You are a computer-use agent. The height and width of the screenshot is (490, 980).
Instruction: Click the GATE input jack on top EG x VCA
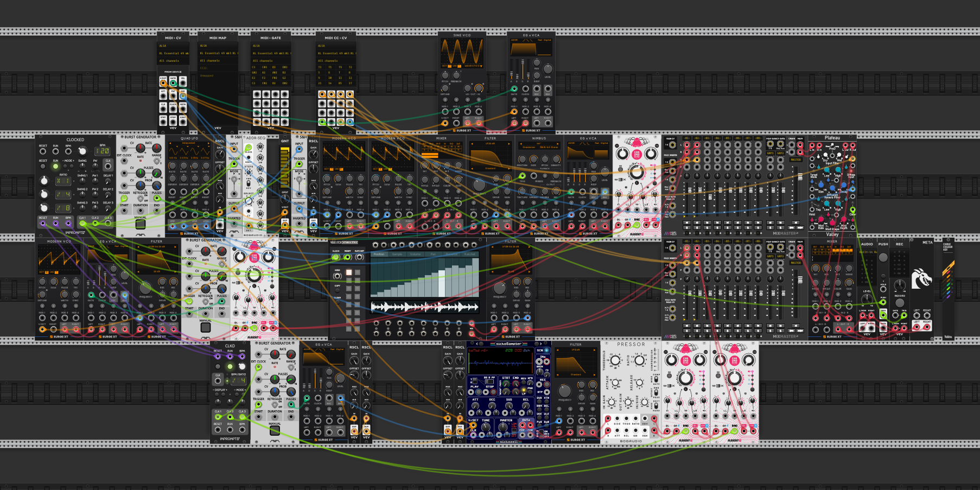click(514, 88)
